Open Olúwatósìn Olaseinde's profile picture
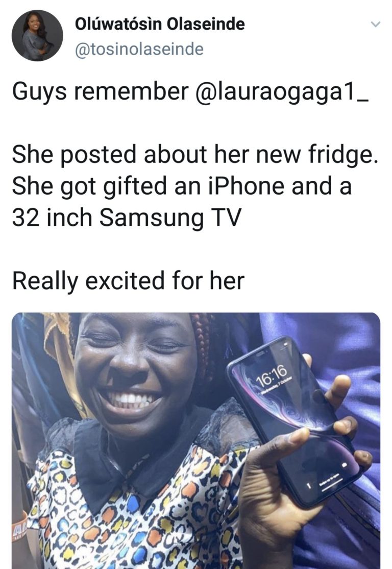 [x=37, y=36]
